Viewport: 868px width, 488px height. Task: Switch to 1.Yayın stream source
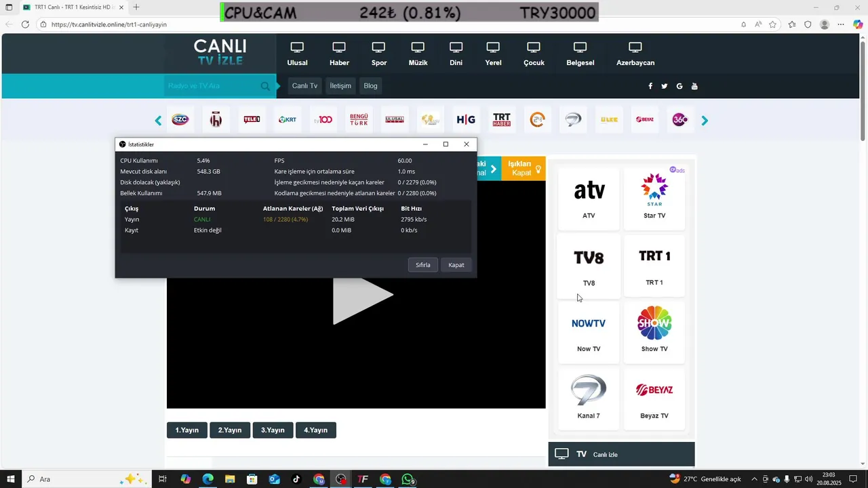point(187,430)
